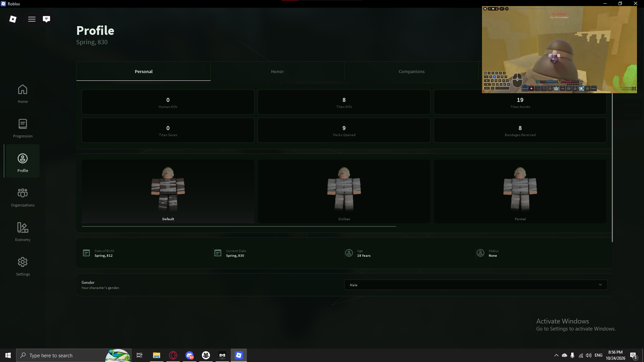Image resolution: width=644 pixels, height=362 pixels.
Task: Click 'Spring, 812' date of birth value
Action: pyautogui.click(x=104, y=256)
